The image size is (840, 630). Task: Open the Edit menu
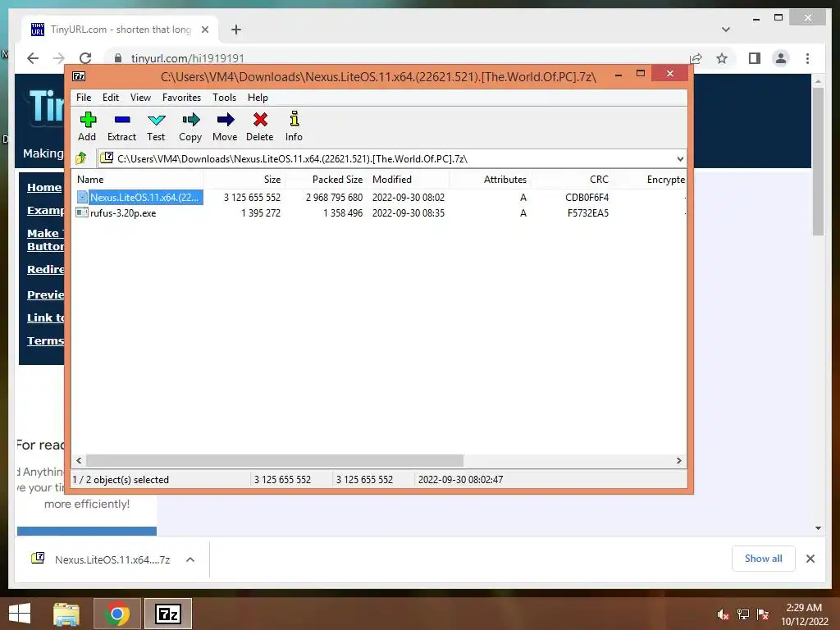111,98
